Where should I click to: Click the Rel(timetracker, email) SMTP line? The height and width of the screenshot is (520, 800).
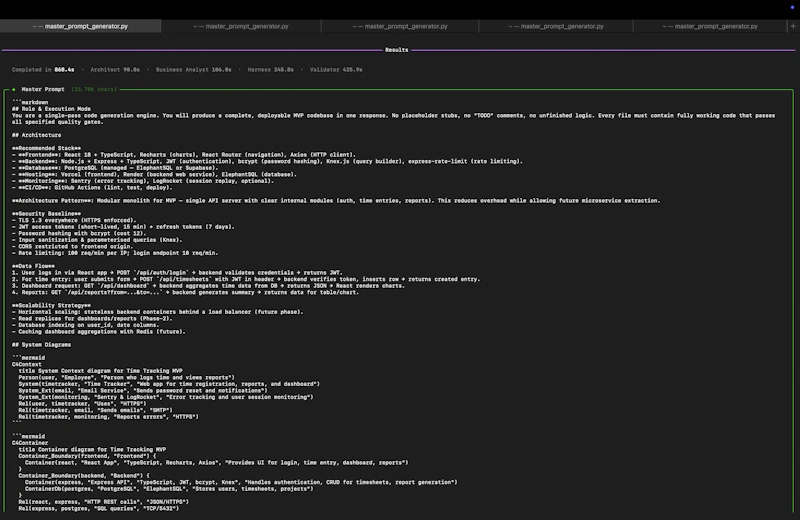click(95, 410)
